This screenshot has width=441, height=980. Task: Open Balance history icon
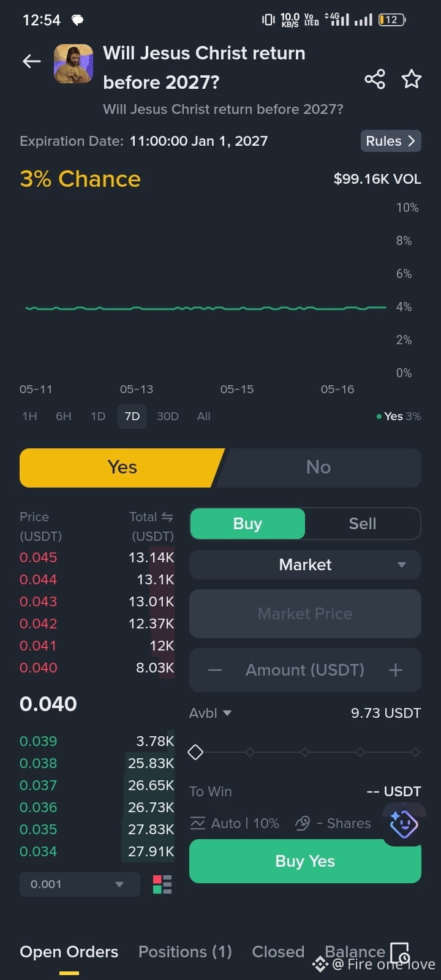point(400,953)
